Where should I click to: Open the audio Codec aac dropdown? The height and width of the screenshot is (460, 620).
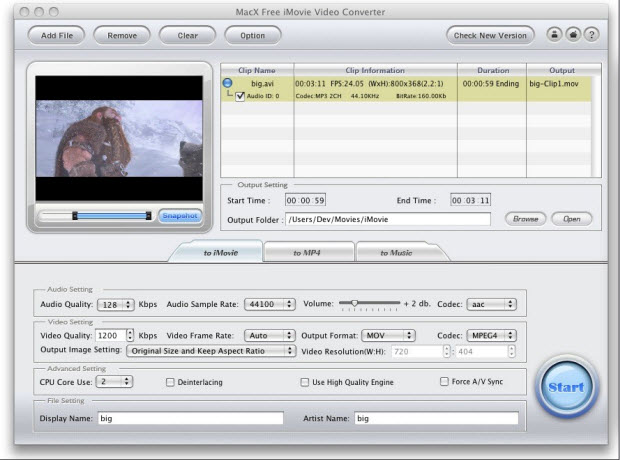[x=491, y=304]
